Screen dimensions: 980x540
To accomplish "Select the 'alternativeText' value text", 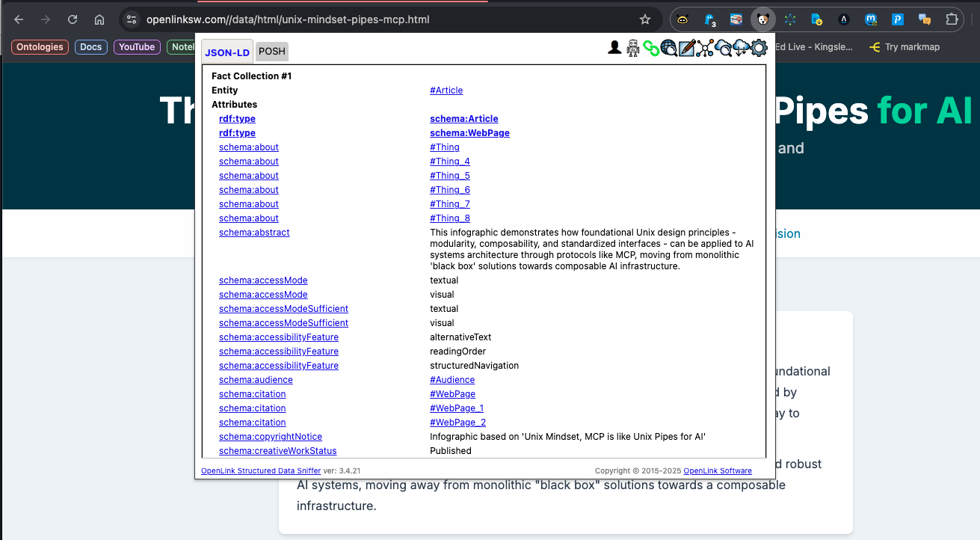I will pos(460,337).
